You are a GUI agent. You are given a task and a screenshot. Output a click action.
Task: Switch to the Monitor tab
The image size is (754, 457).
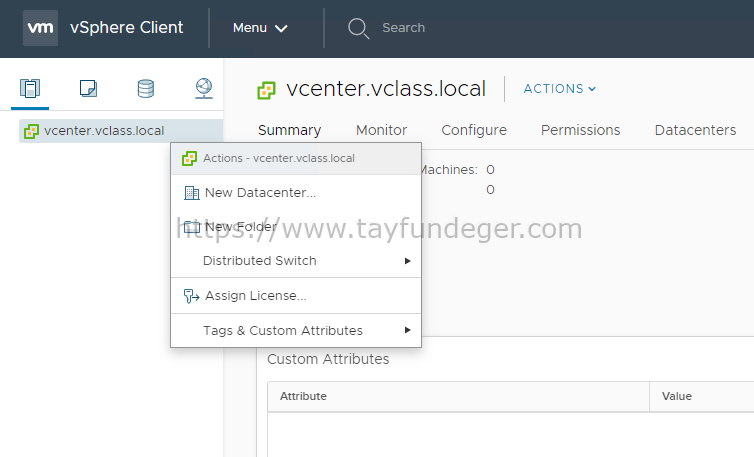click(x=381, y=130)
